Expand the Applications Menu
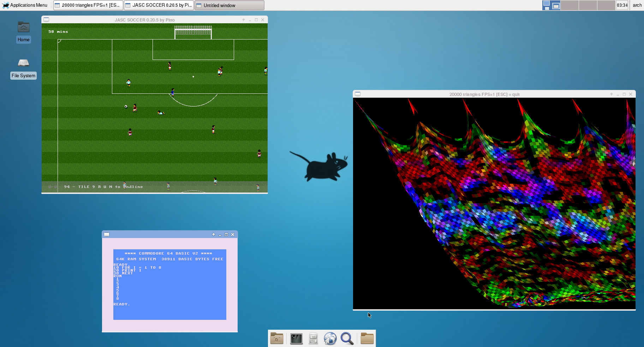The height and width of the screenshot is (347, 644). point(25,5)
